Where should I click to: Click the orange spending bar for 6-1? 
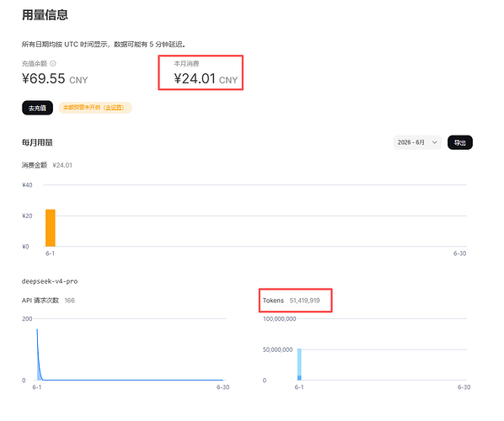click(51, 228)
